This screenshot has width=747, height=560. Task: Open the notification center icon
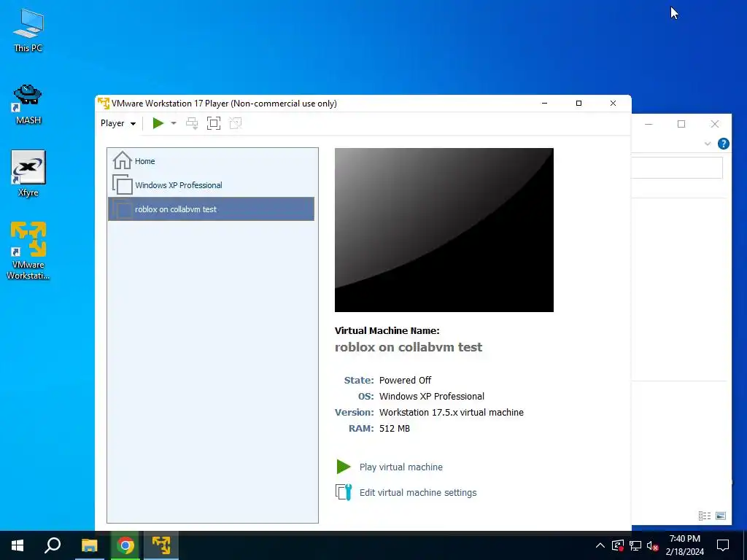coord(723,545)
